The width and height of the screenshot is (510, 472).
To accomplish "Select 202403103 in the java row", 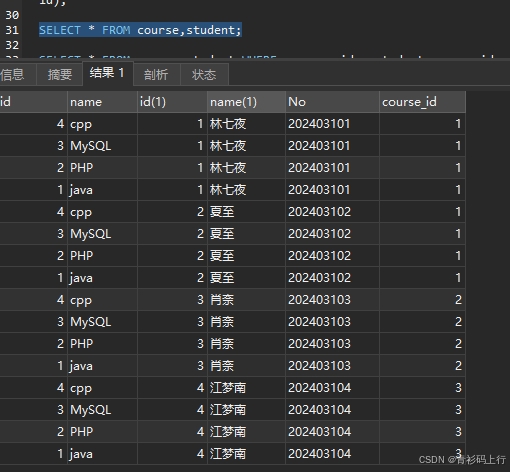I will (332, 366).
